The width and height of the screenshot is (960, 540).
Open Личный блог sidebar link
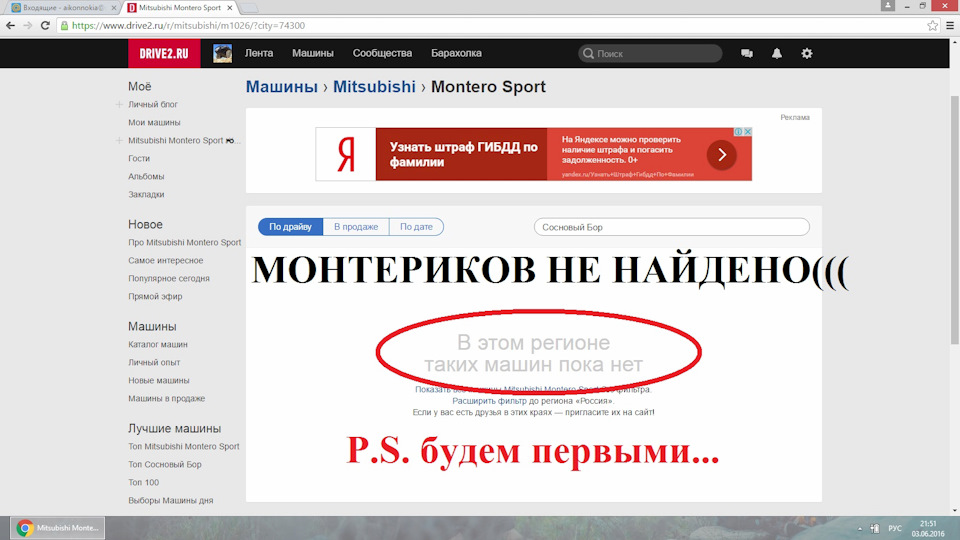click(x=153, y=105)
